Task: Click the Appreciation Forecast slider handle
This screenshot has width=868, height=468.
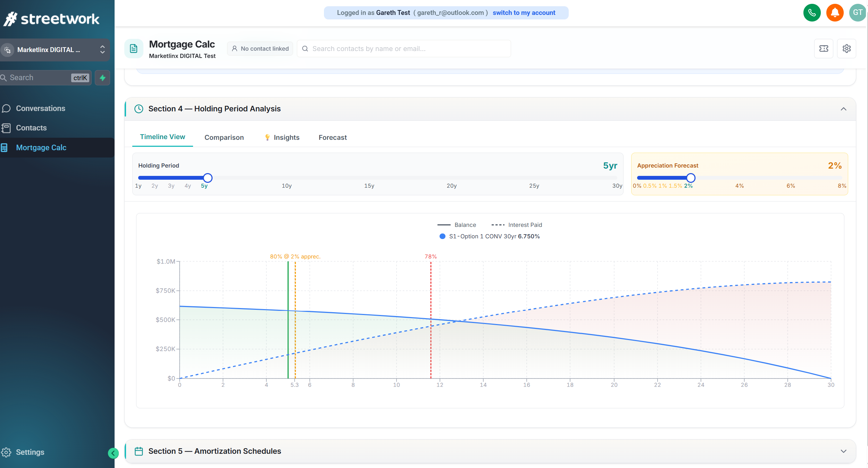Action: 691,178
